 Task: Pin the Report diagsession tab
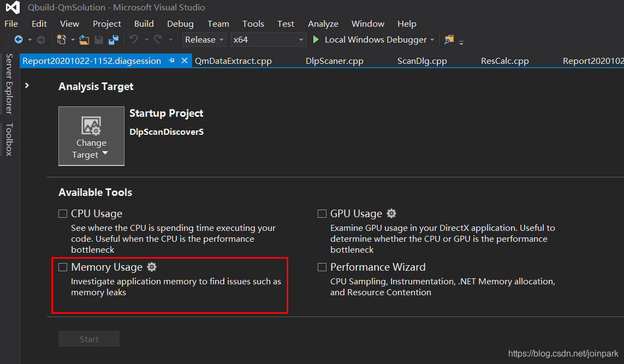point(172,61)
